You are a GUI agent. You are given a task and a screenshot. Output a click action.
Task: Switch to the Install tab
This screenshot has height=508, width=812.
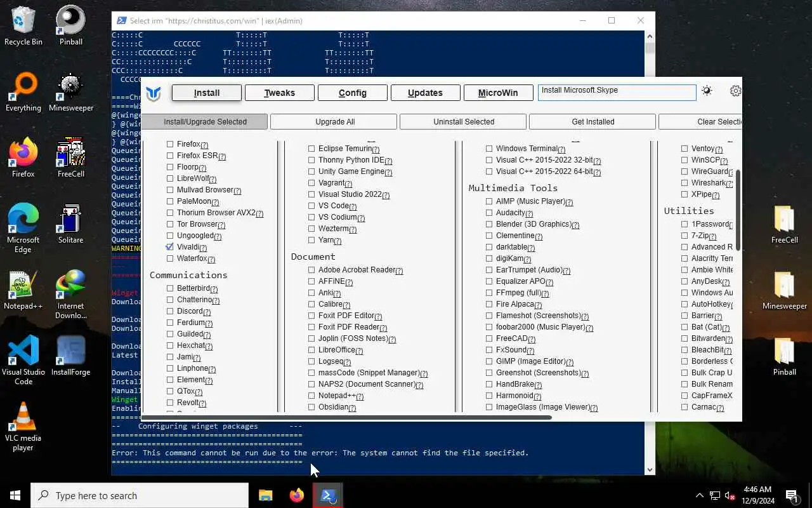point(207,93)
